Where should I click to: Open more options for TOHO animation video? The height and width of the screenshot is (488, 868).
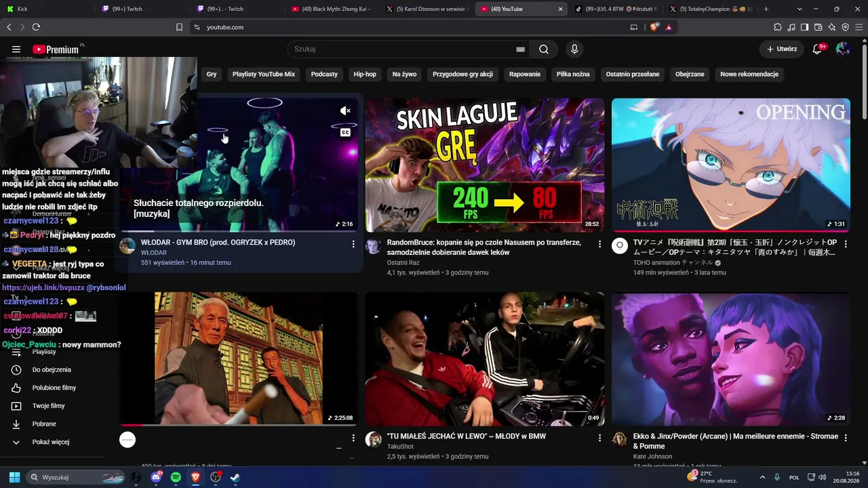(846, 244)
